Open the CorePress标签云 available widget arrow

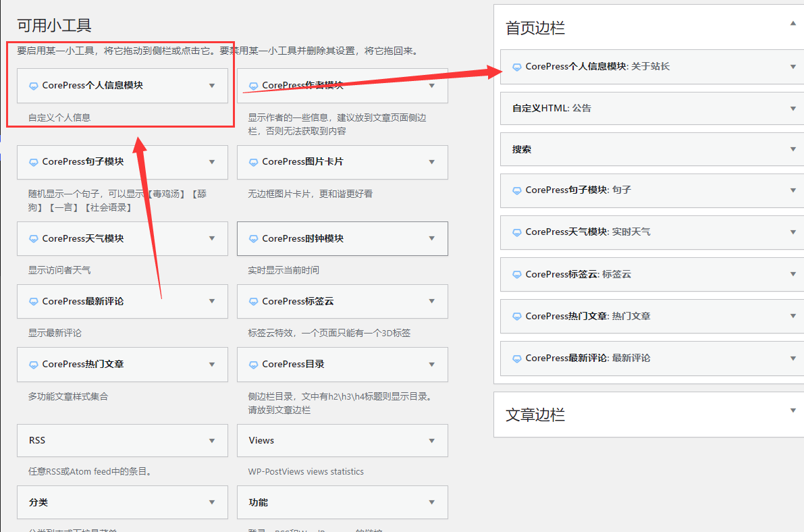(432, 301)
